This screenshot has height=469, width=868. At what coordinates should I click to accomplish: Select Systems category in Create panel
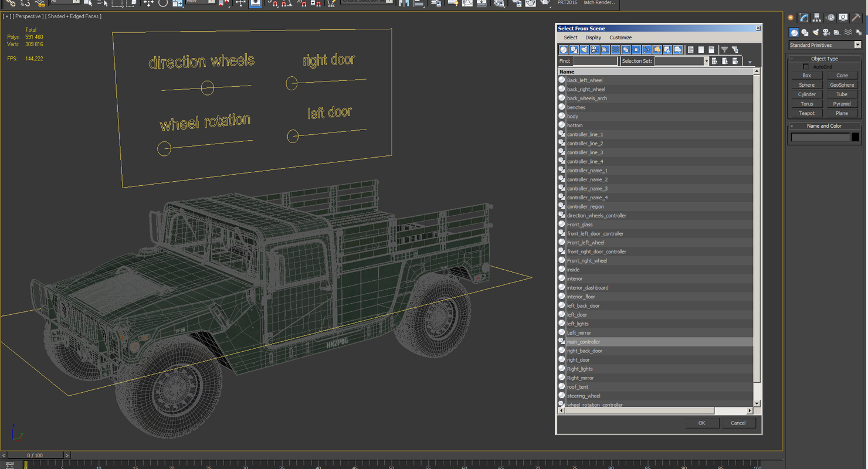pyautogui.click(x=859, y=33)
